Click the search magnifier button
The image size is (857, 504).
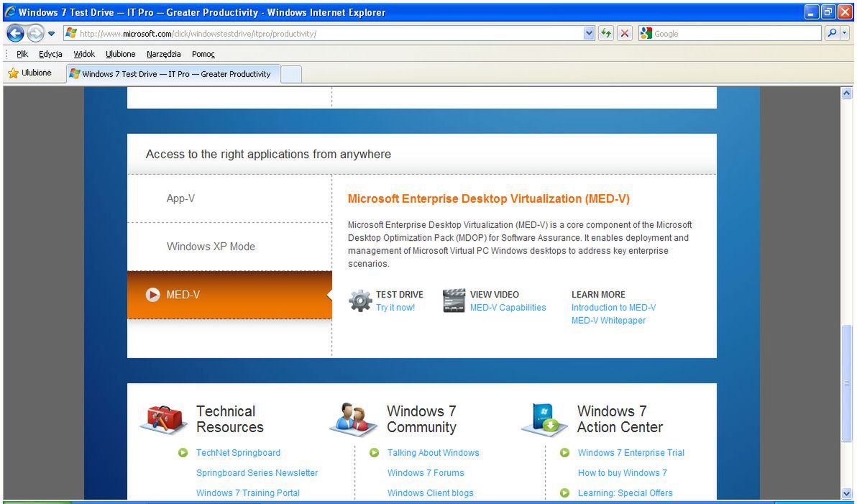[x=831, y=33]
